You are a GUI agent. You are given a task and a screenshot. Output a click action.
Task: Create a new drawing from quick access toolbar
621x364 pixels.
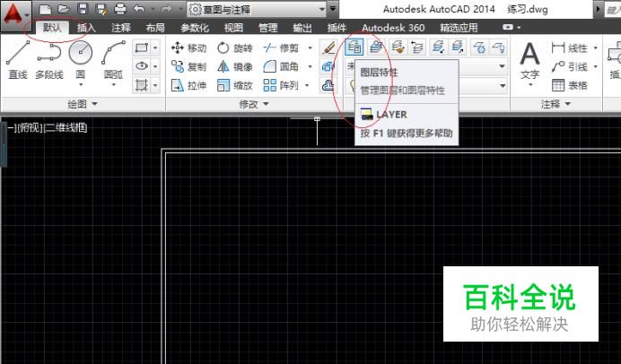click(x=46, y=9)
